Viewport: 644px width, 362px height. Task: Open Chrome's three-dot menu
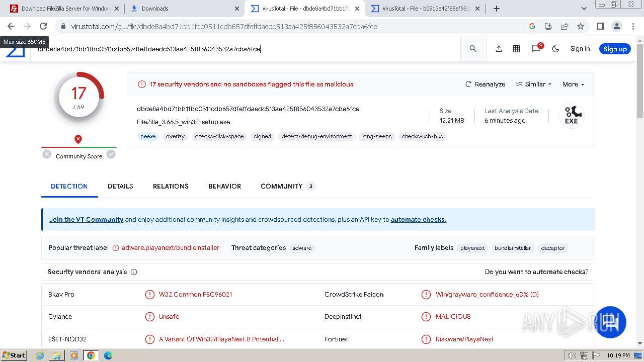pyautogui.click(x=633, y=26)
